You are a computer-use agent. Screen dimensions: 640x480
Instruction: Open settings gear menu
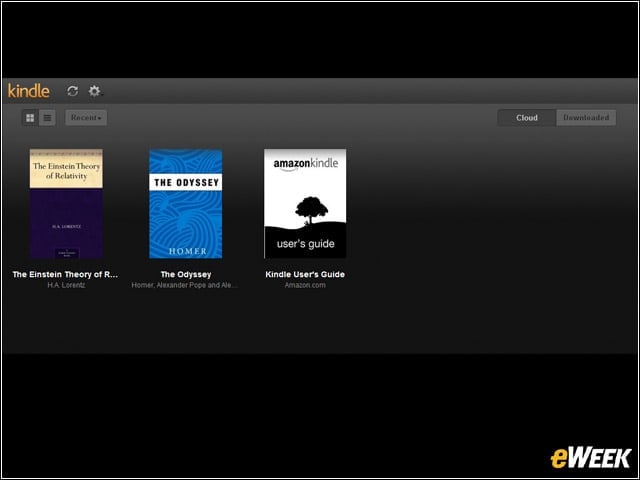(95, 91)
